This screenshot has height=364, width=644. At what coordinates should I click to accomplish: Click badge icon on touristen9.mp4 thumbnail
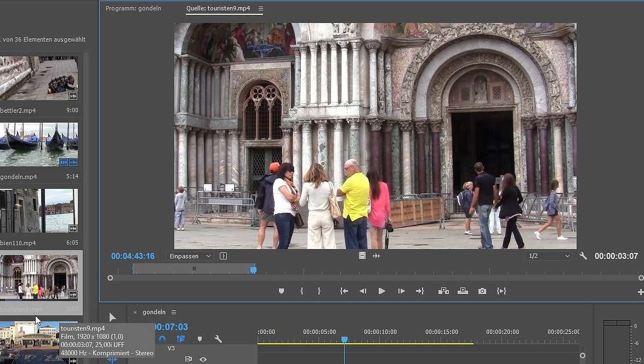click(73, 294)
